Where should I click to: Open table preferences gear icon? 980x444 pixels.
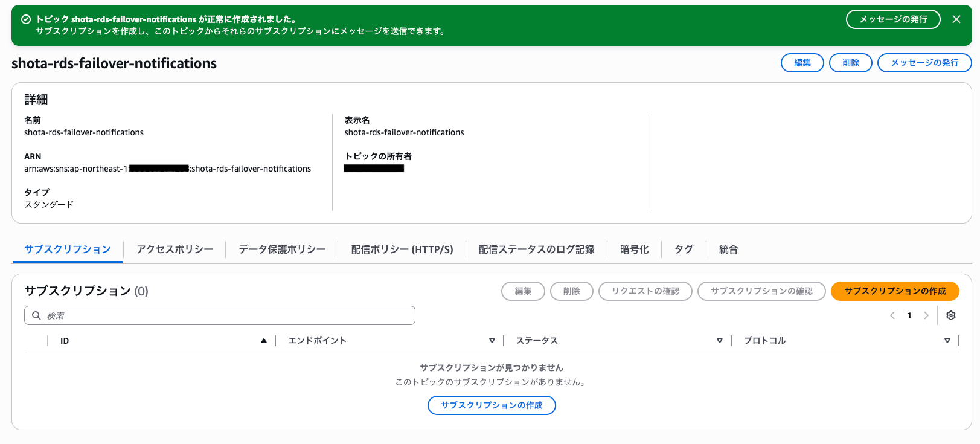(x=951, y=315)
